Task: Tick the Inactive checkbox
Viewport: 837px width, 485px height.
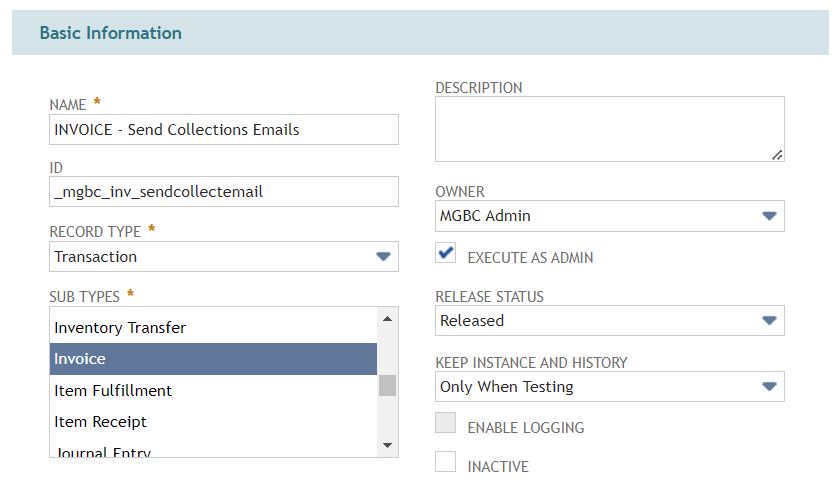Action: [446, 462]
